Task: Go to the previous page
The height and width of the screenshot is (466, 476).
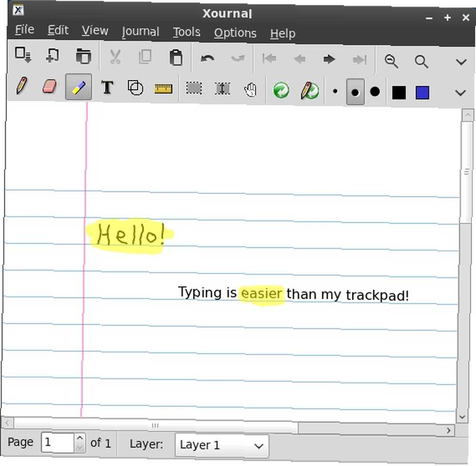Action: (299, 59)
